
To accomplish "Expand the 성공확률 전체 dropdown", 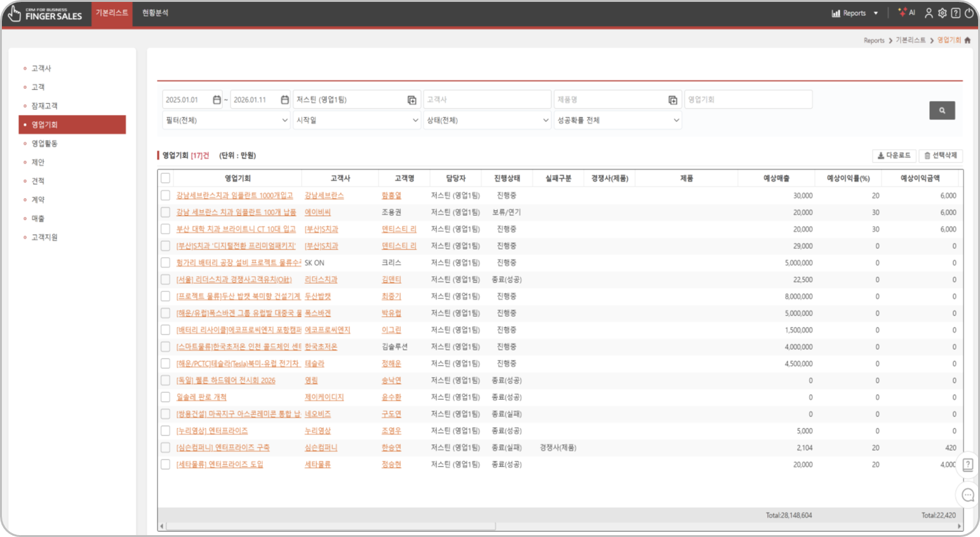I will coord(617,120).
